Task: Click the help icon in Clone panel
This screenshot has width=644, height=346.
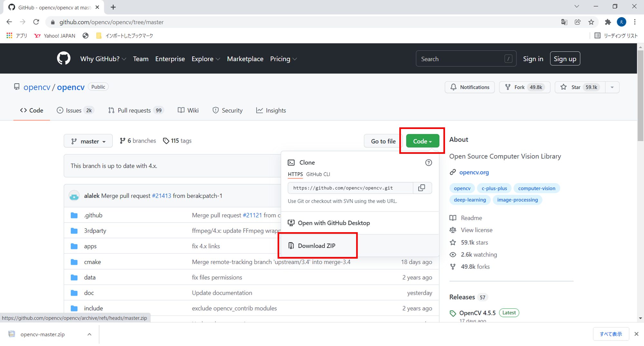Action: click(428, 163)
